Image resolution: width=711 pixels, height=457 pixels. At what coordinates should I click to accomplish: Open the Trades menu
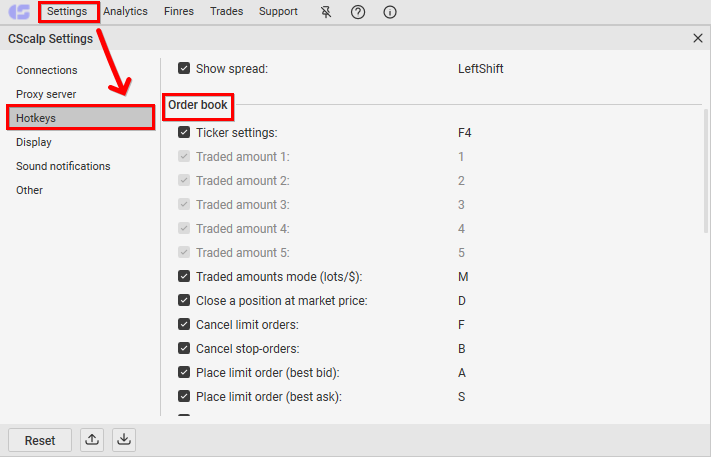[226, 11]
